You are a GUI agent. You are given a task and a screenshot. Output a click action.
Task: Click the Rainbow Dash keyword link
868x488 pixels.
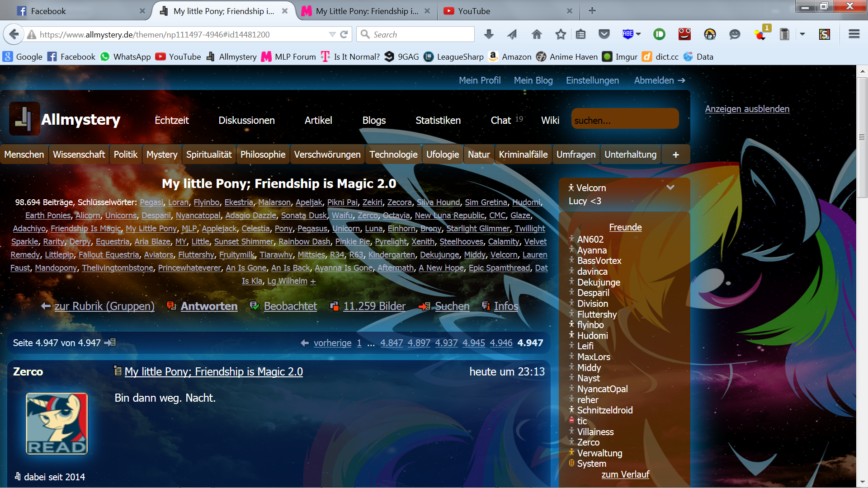click(304, 242)
